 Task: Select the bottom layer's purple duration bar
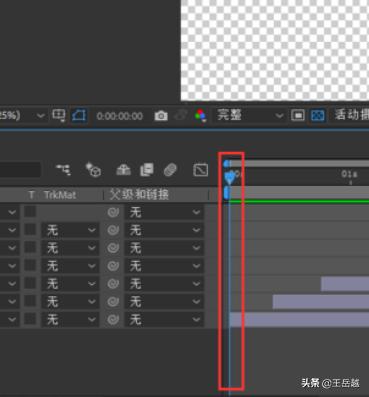[x=299, y=319]
